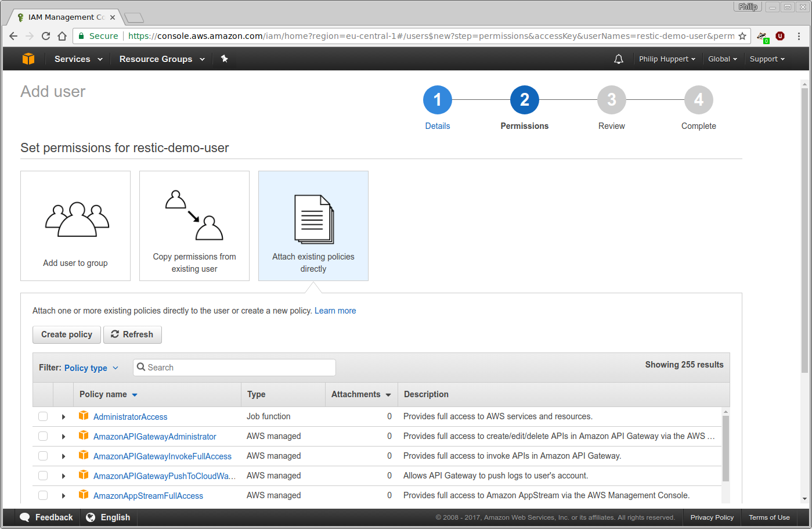This screenshot has height=529, width=812.
Task: Open the Services dropdown menu
Action: pyautogui.click(x=78, y=59)
